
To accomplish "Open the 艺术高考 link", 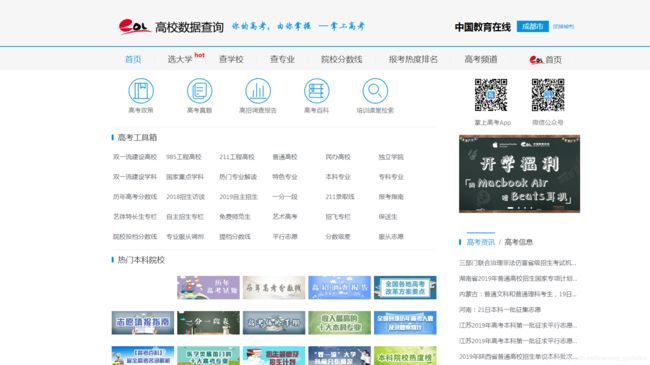I will point(285,217).
